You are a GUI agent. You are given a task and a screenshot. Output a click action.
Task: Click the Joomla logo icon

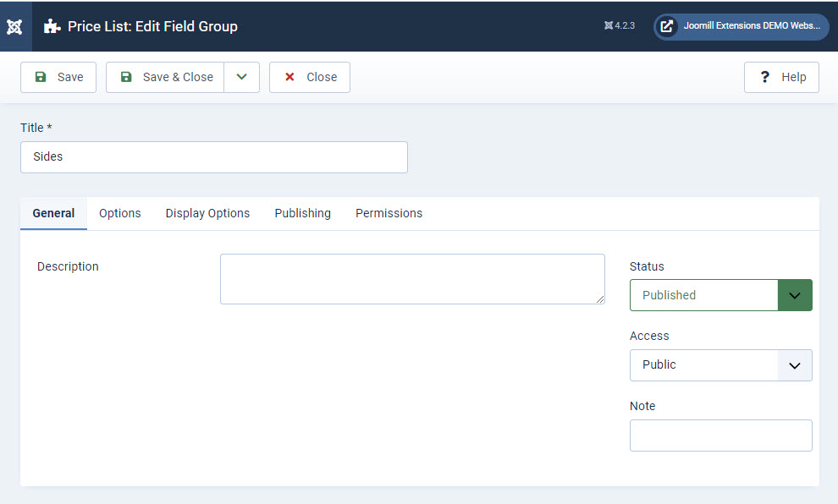[x=14, y=26]
